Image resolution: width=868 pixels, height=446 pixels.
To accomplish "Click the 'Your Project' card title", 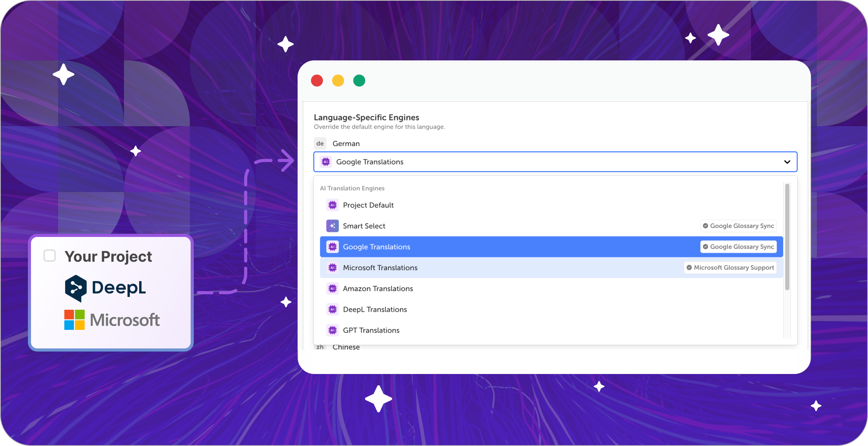I will coord(108,257).
